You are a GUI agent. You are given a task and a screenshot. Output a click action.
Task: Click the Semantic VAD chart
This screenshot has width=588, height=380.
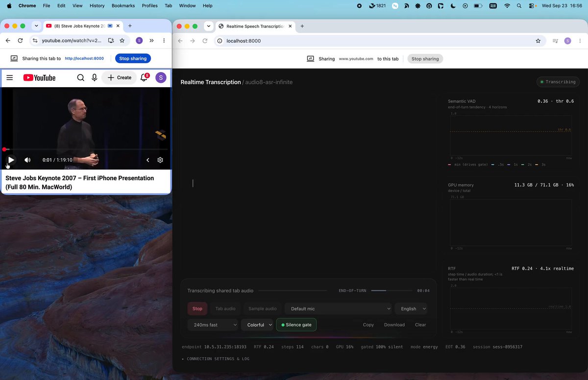(x=511, y=136)
